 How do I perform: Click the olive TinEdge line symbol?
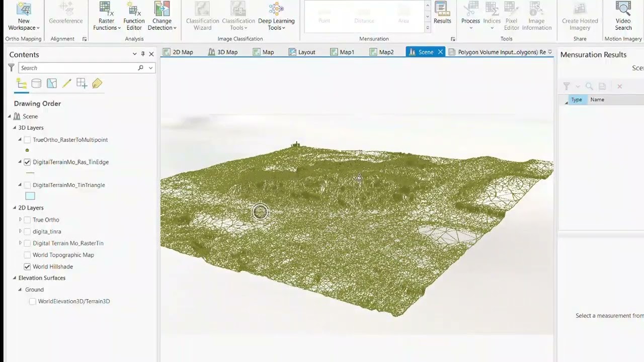click(30, 173)
